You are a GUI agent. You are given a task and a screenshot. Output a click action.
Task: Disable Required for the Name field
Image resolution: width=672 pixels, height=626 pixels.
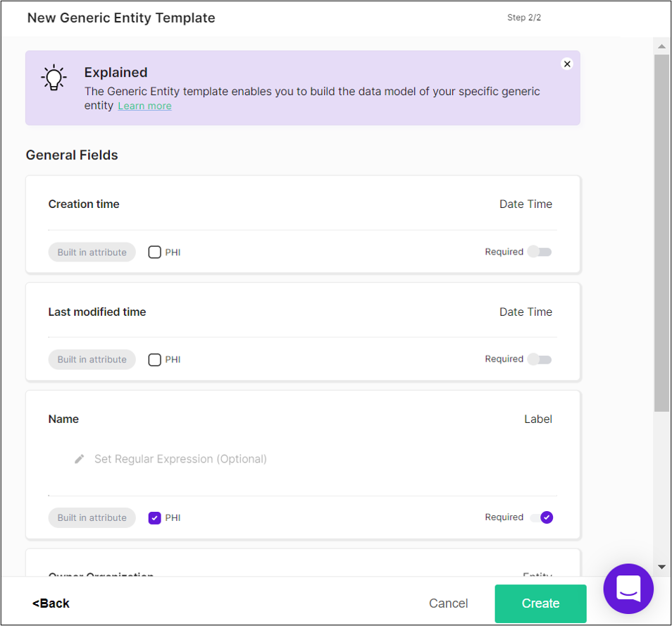(x=541, y=517)
